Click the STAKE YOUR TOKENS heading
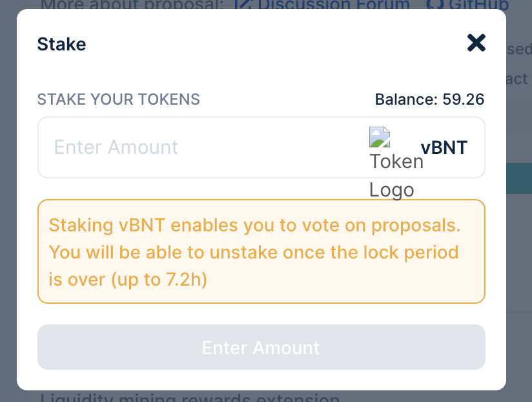Viewport: 532px width, 402px height. pyautogui.click(x=118, y=100)
